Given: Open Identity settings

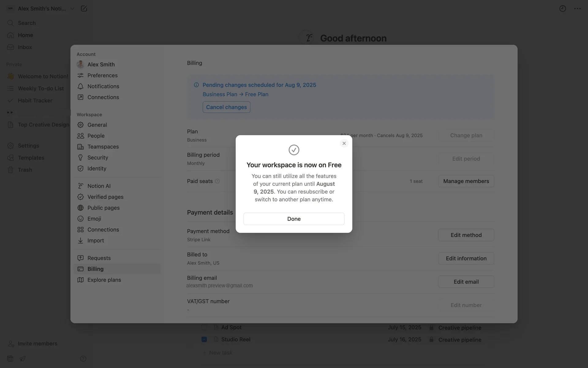Looking at the screenshot, I should pos(117,168).
